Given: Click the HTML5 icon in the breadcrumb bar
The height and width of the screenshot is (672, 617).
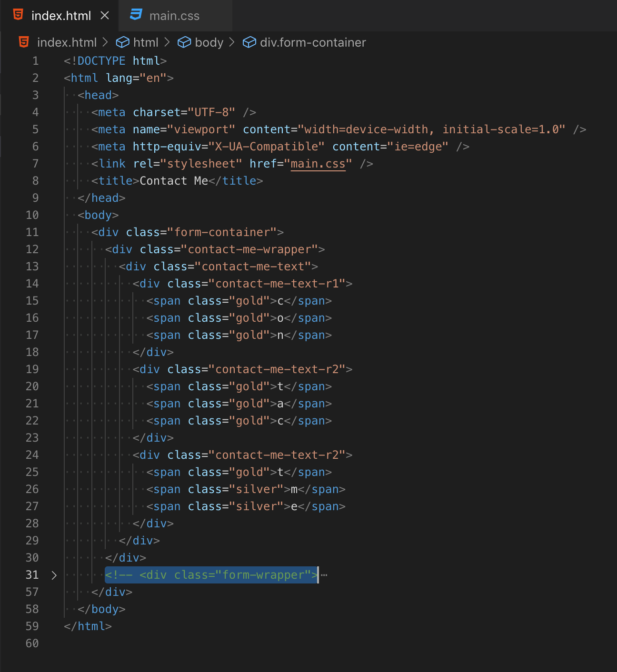Looking at the screenshot, I should click(x=24, y=42).
